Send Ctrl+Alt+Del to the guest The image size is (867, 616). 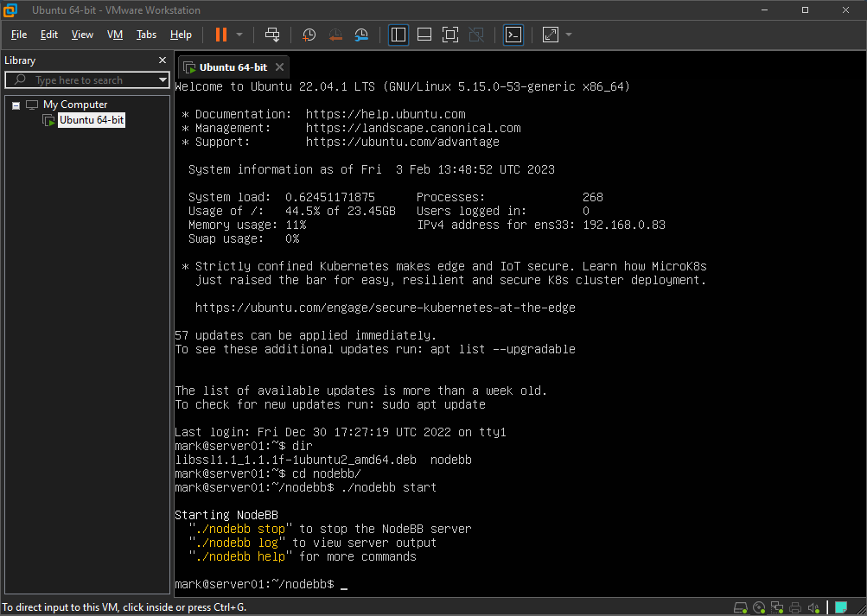pyautogui.click(x=272, y=35)
